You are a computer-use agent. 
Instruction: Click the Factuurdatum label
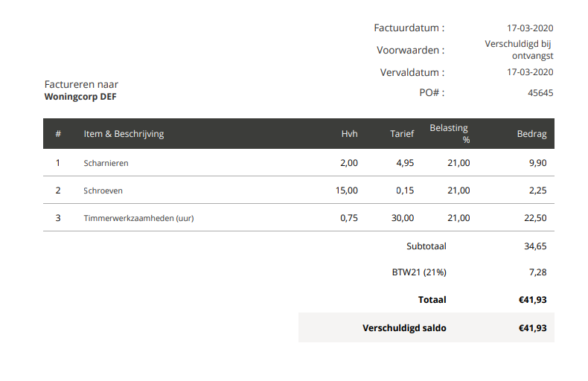click(x=409, y=28)
